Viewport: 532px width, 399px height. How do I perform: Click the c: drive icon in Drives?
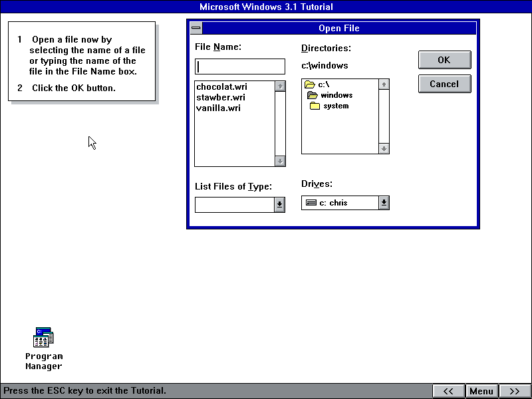point(311,203)
